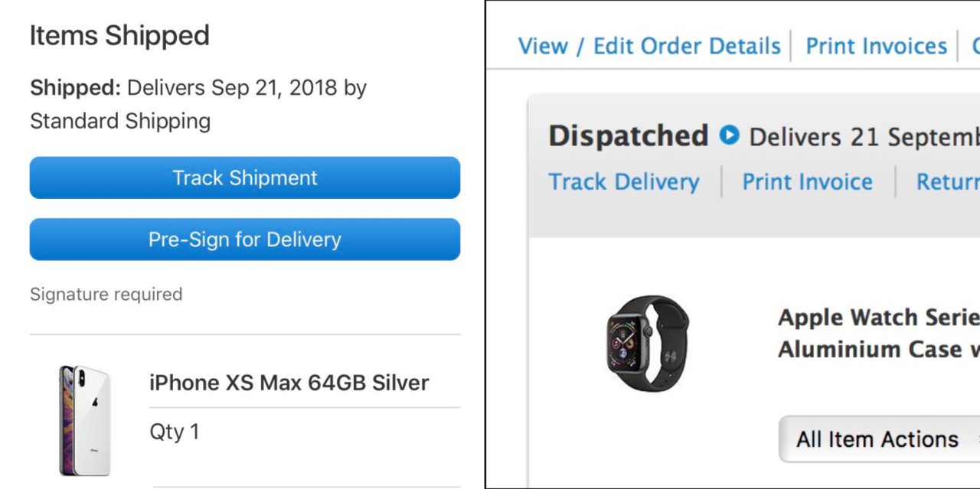Open View / Edit Order Details link
The height and width of the screenshot is (489, 980).
click(649, 46)
